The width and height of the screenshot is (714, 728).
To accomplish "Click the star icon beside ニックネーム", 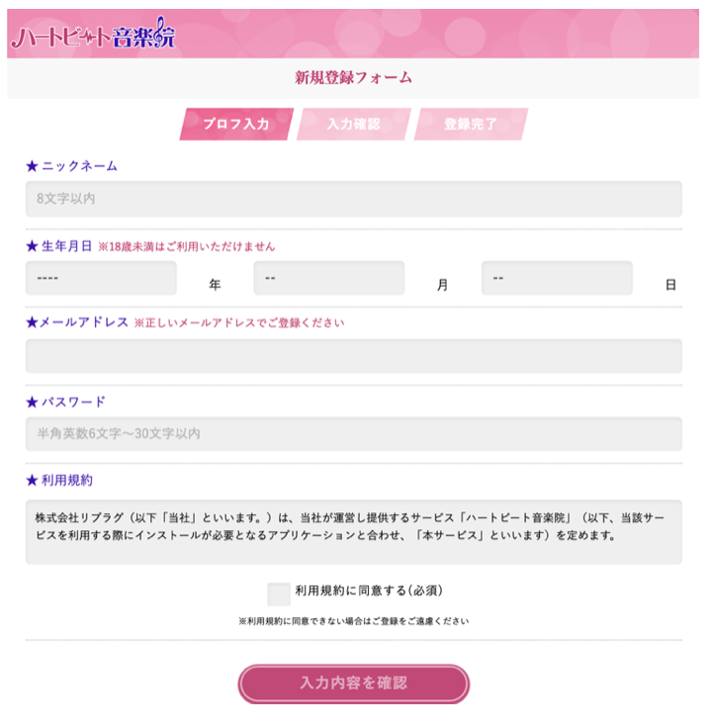I will [32, 166].
